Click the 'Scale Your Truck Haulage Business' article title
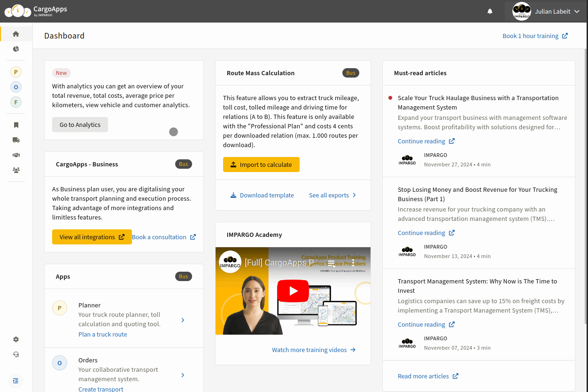This screenshot has width=588, height=392. 478,102
